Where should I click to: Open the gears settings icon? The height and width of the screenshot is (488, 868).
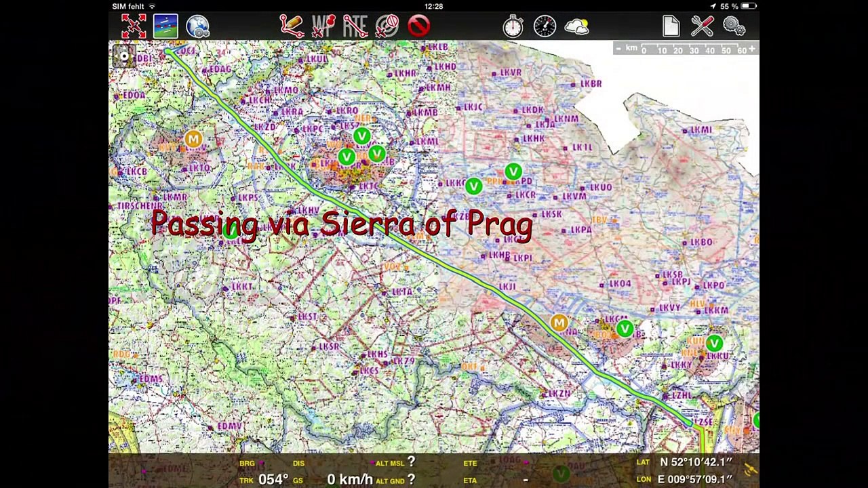pyautogui.click(x=734, y=26)
